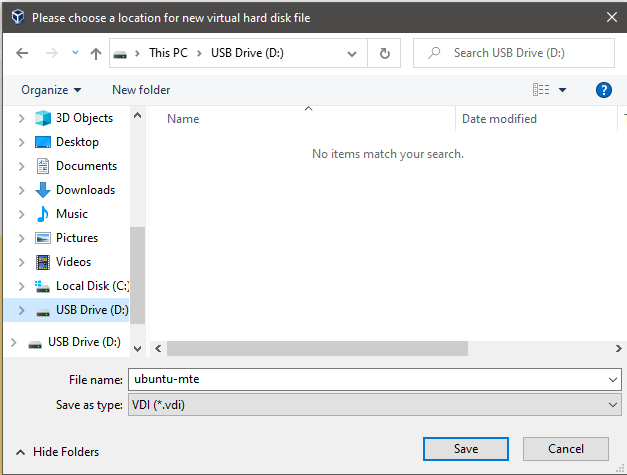Click the Pictures icon

pyautogui.click(x=43, y=238)
